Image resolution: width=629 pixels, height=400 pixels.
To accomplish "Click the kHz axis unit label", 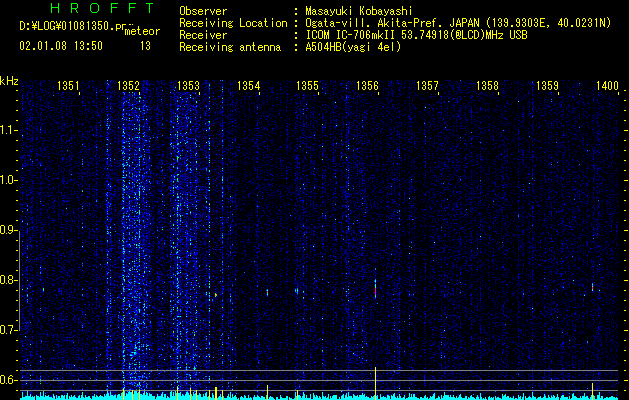I will (x=9, y=81).
